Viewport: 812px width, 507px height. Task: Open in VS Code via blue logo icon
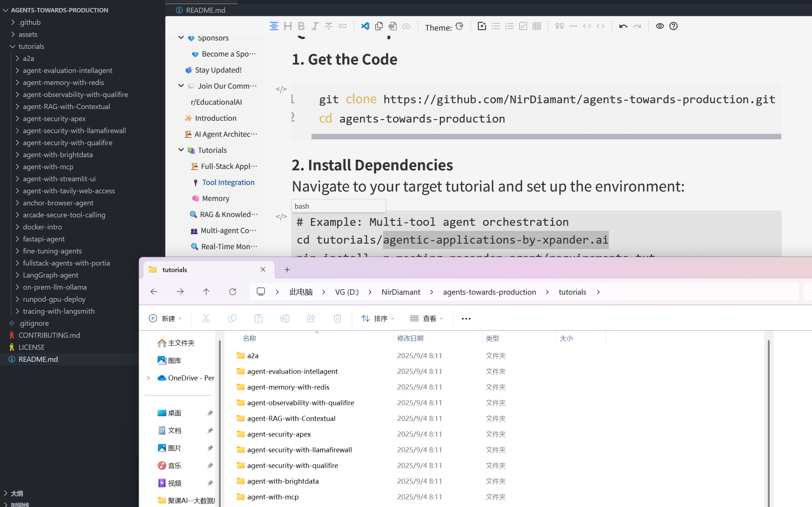(365, 26)
